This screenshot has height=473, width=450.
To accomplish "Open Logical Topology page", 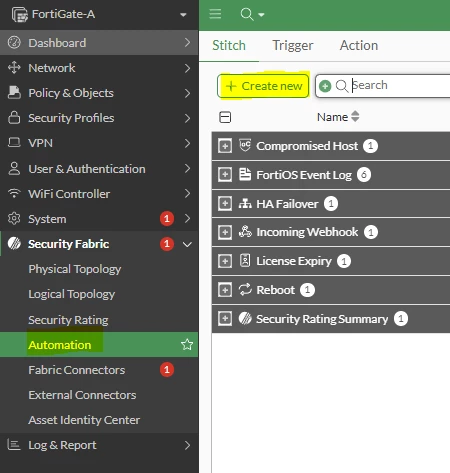I will click(x=72, y=294).
